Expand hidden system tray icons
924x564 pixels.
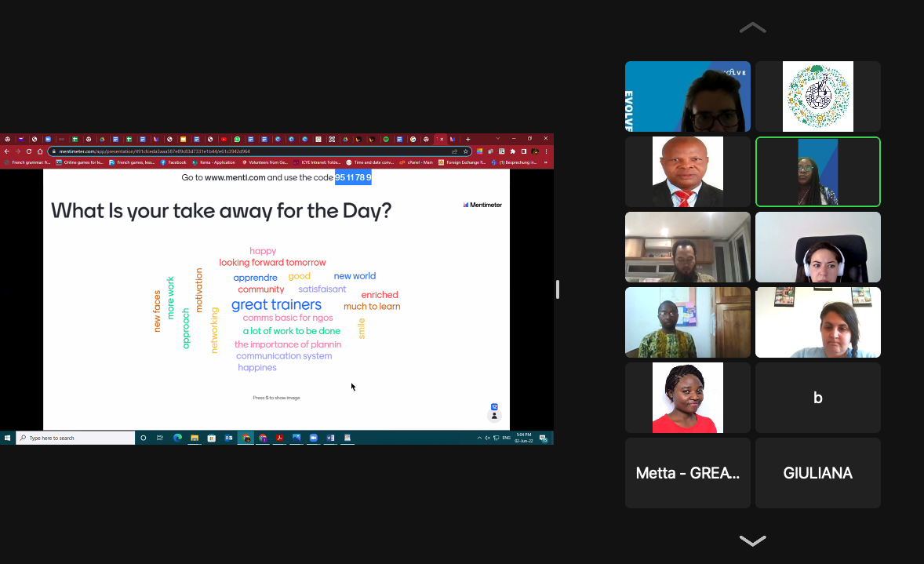pyautogui.click(x=479, y=438)
